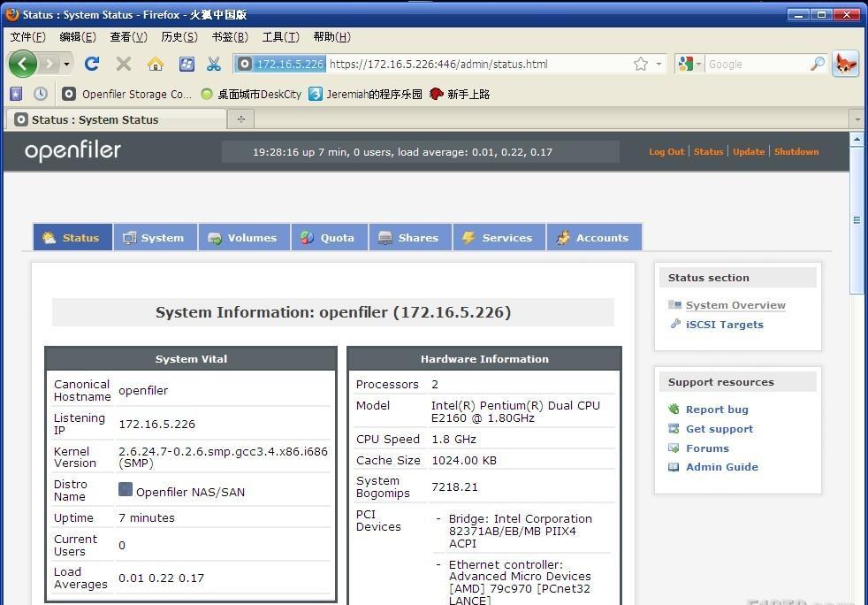Open the Forums link
The width and height of the screenshot is (868, 605).
[x=707, y=448]
